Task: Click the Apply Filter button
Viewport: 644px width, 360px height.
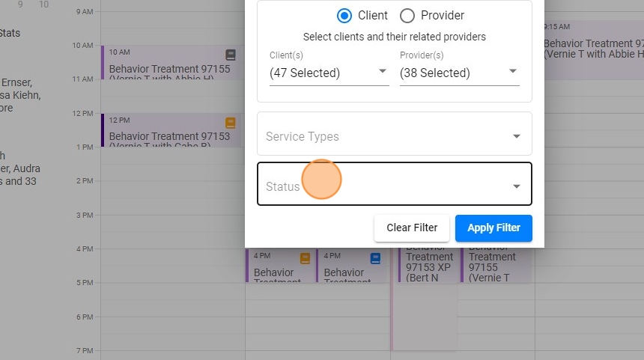Action: (493, 228)
